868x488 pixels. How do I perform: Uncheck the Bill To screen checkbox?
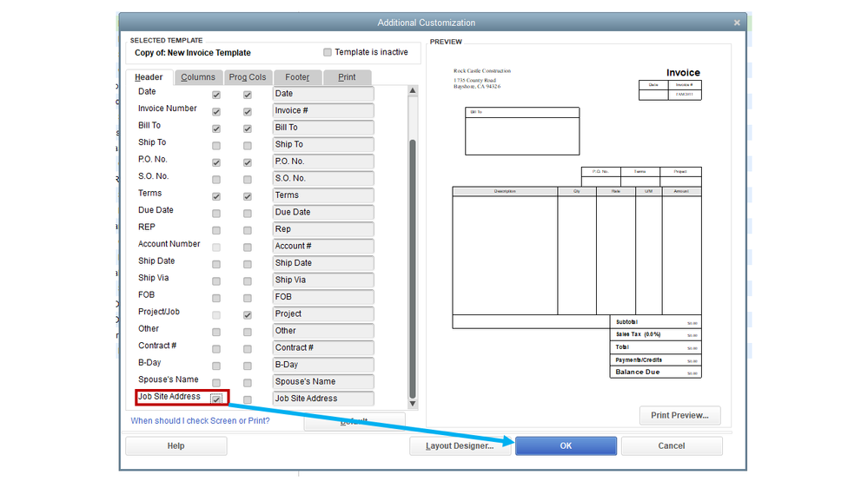(x=216, y=129)
